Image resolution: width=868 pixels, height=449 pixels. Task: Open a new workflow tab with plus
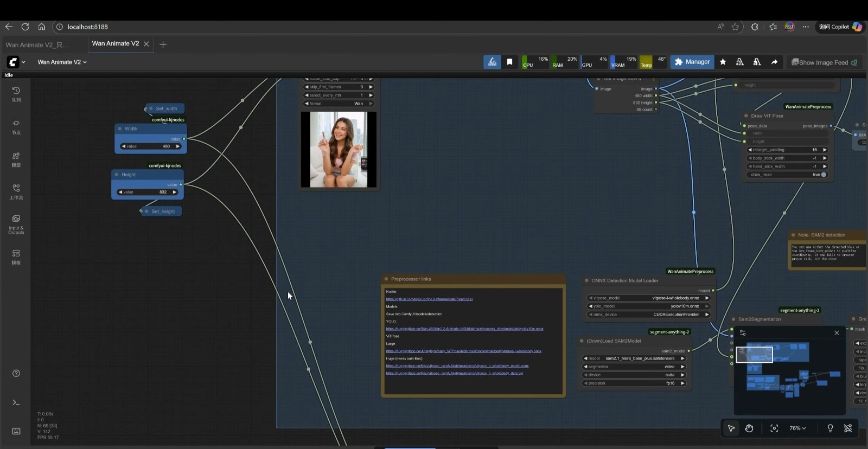click(163, 44)
